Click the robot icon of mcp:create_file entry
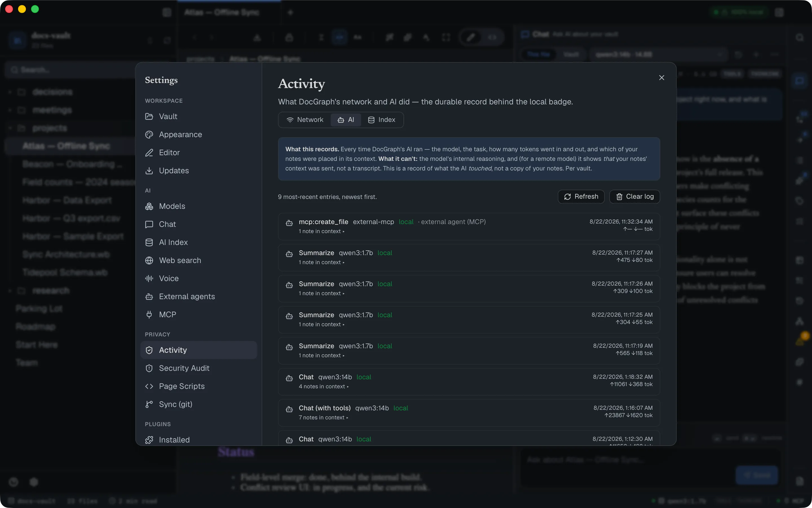The width and height of the screenshot is (812, 508). point(289,223)
